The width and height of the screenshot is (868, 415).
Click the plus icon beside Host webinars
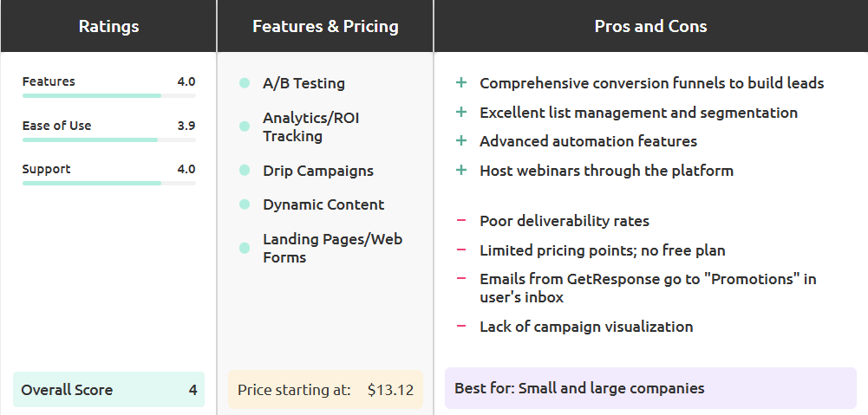[461, 171]
